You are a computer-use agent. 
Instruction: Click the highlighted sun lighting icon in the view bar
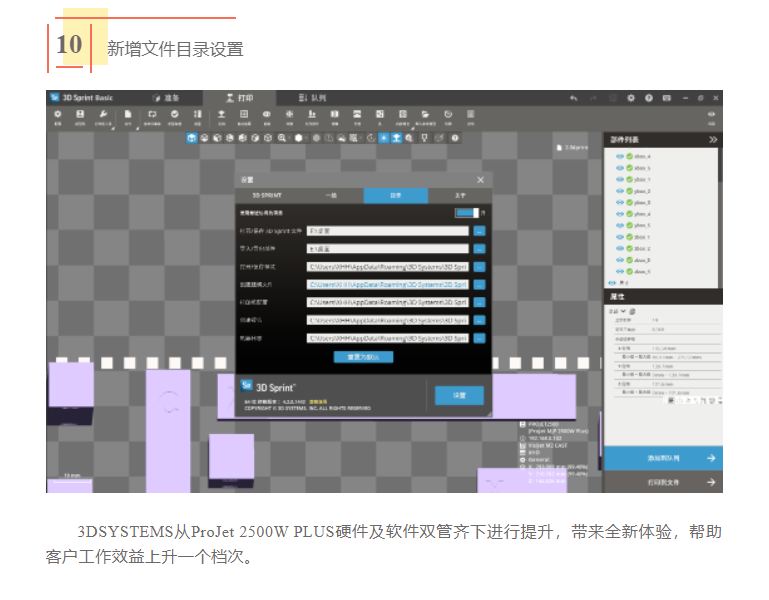[384, 138]
